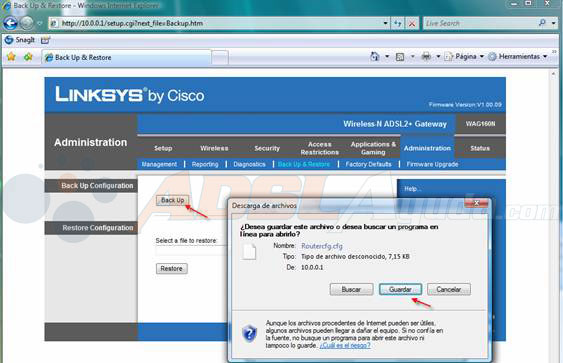Image resolution: width=563 pixels, height=363 pixels.
Task: Open the address bar history dropdown
Action: tap(385, 23)
